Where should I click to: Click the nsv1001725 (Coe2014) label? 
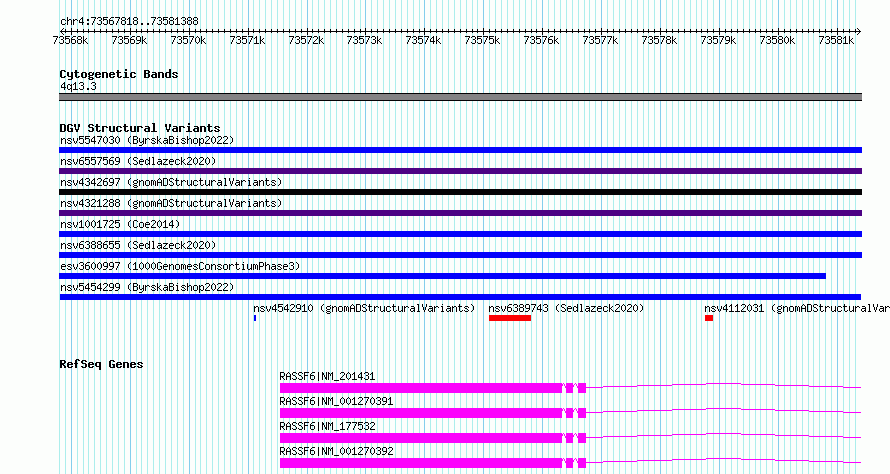120,224
